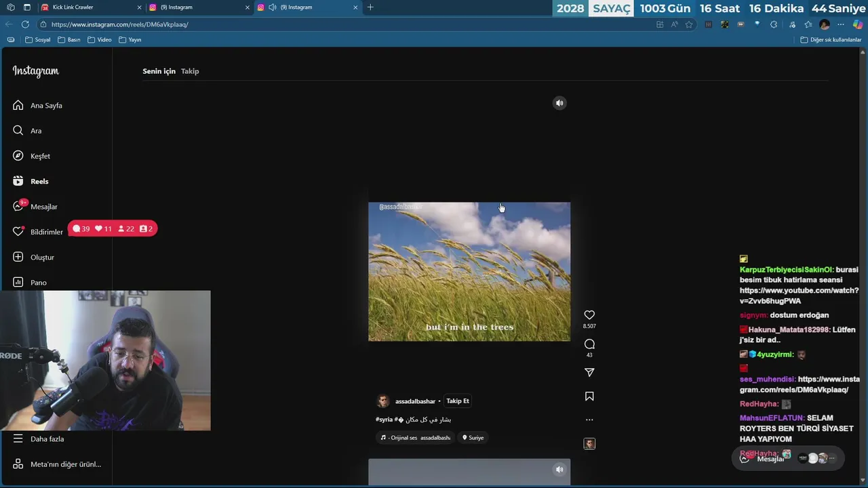
Task: Open the floating Mesajlar button
Action: (x=788, y=458)
